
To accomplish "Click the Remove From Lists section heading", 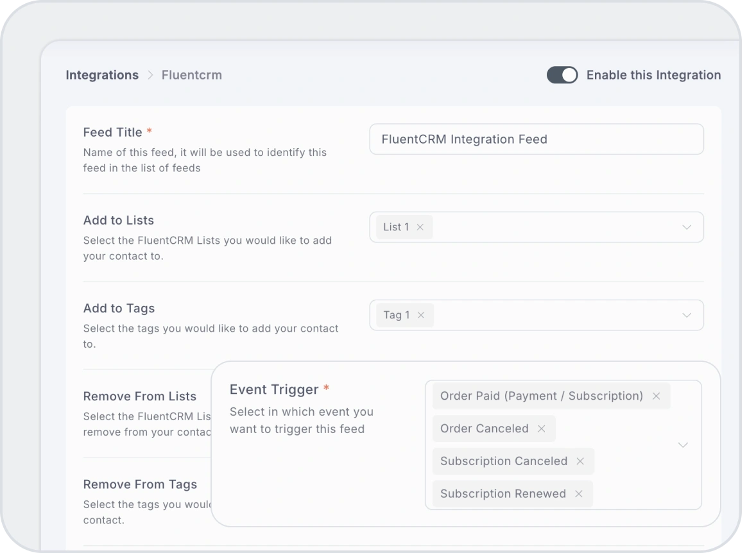I will coord(139,396).
